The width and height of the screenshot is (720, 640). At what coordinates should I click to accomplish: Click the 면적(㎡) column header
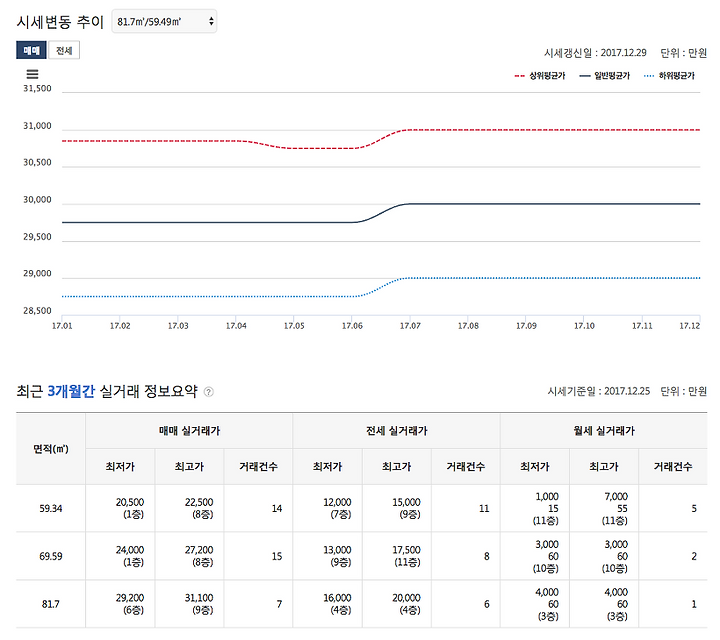click(x=51, y=449)
